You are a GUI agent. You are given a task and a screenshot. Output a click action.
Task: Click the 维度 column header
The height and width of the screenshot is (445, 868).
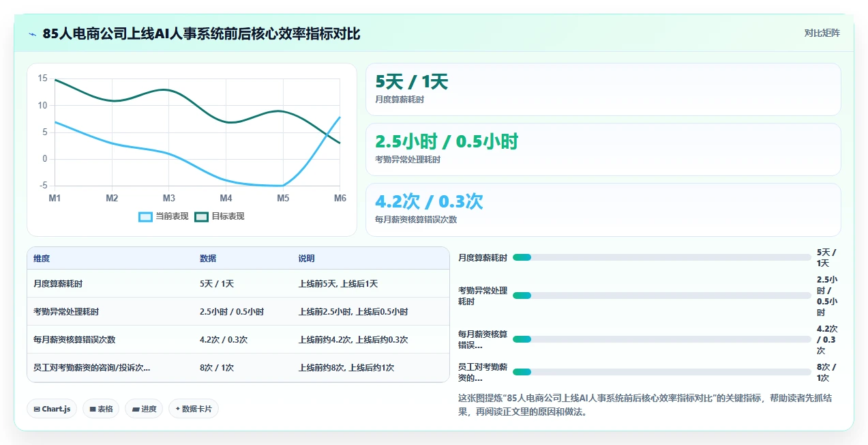coord(42,259)
